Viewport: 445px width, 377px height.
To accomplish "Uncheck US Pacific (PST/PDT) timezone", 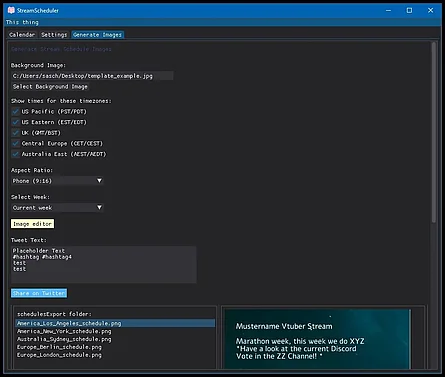I will (15, 111).
